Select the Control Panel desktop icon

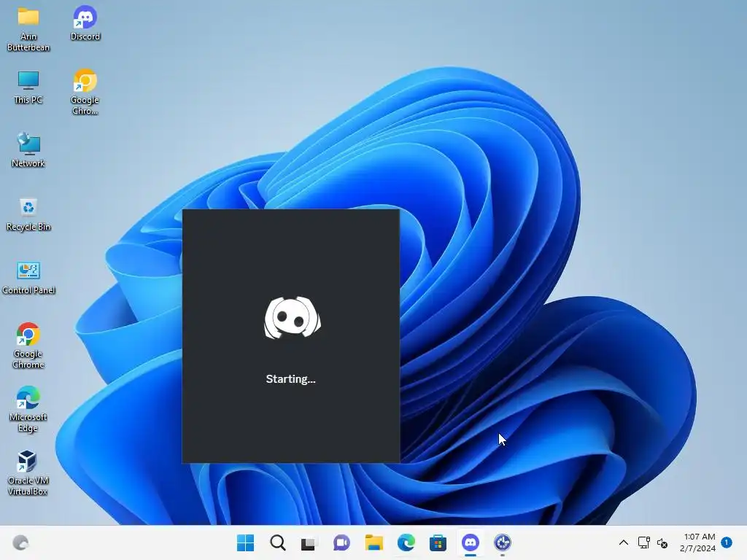pyautogui.click(x=28, y=278)
